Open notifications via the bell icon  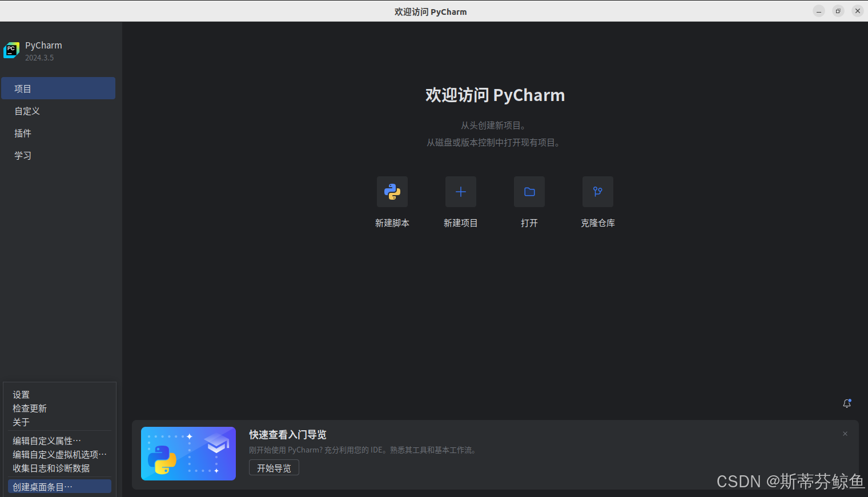847,403
